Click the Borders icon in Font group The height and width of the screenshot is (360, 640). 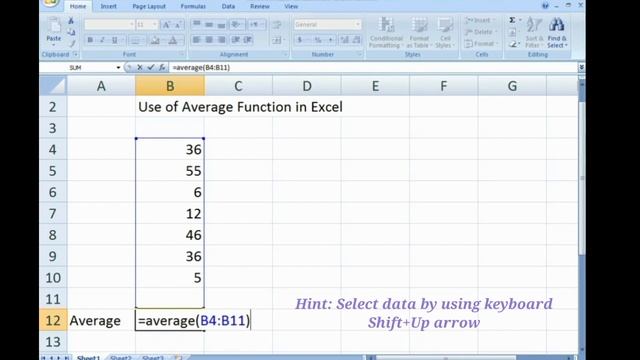click(x=136, y=40)
